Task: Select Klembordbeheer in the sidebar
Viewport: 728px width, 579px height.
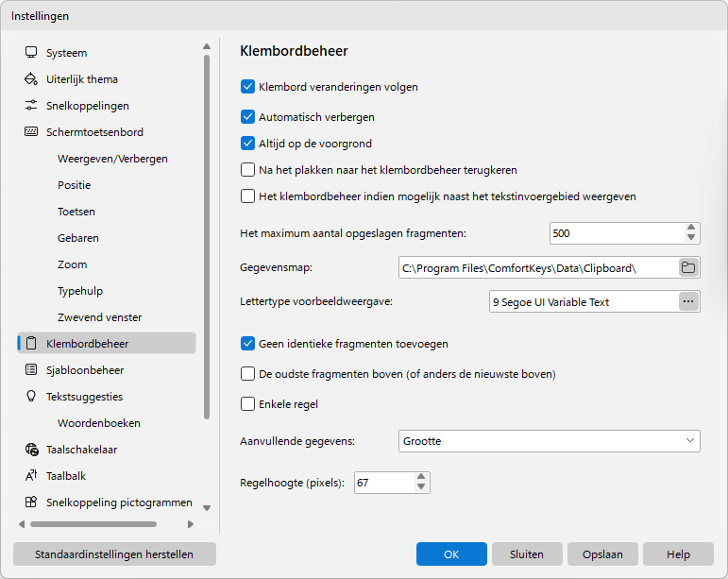Action: click(107, 343)
